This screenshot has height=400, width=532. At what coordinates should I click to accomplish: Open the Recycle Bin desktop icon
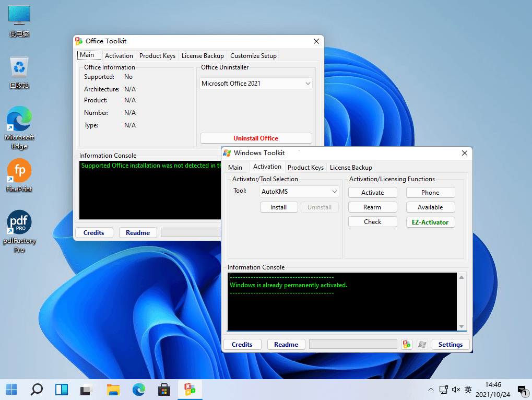point(19,73)
